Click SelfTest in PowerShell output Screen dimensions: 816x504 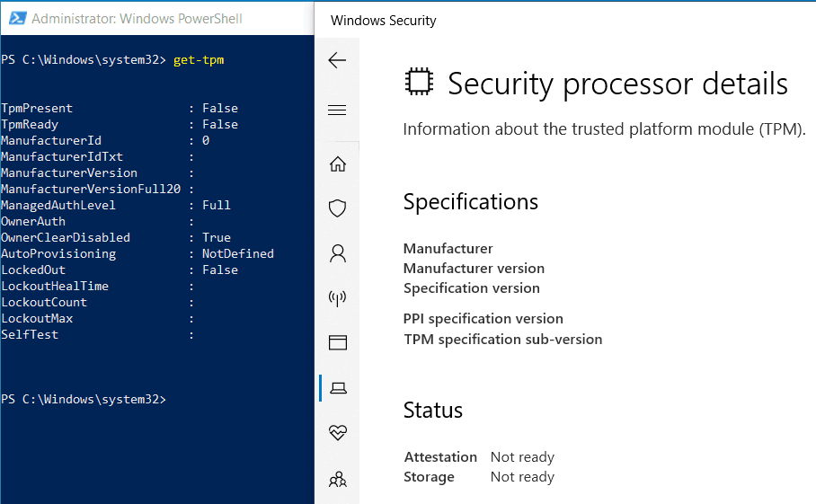pos(30,334)
